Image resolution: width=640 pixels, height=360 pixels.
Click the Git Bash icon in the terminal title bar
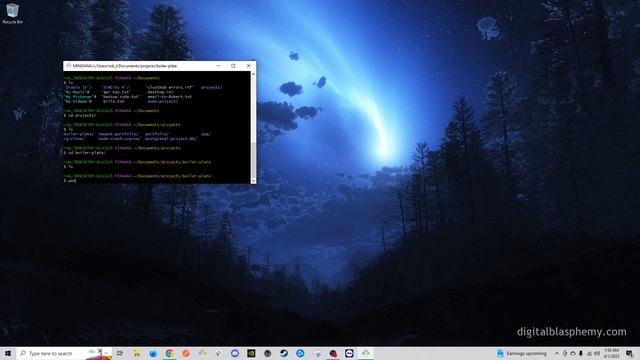pos(68,66)
